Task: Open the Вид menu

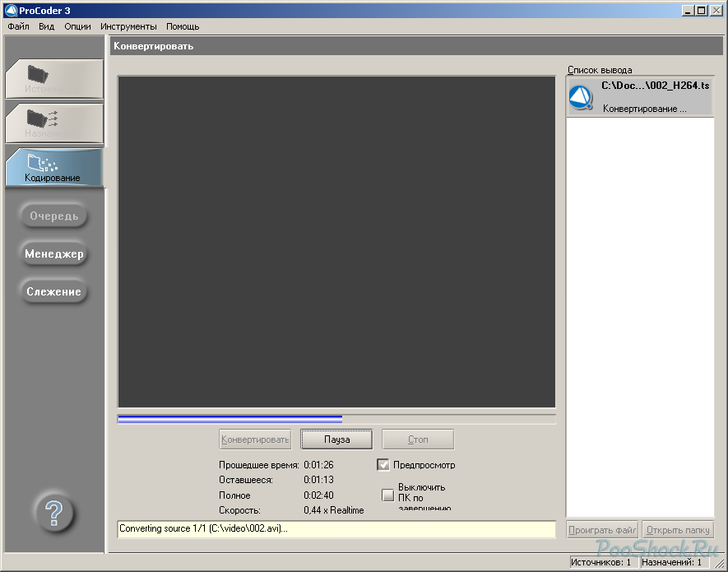Action: [x=46, y=26]
